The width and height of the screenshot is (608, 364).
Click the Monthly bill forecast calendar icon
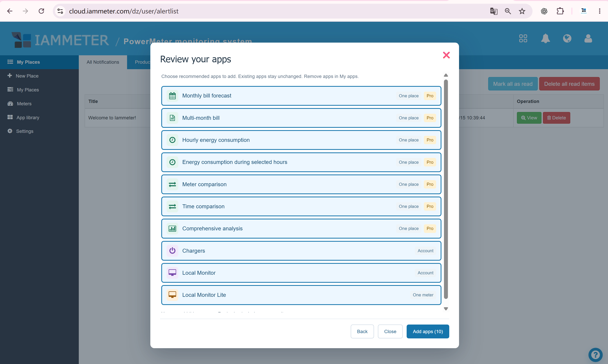click(172, 96)
